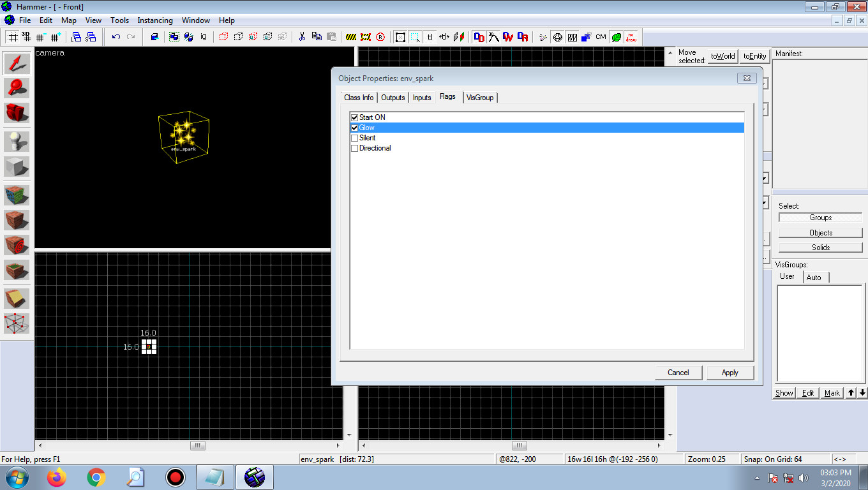
Task: Toggle the 3D grid display
Action: 26,36
